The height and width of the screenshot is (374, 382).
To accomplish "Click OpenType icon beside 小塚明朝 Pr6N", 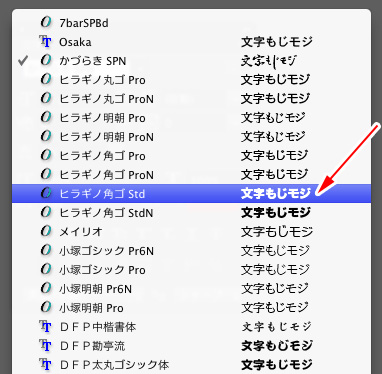I will [x=46, y=288].
